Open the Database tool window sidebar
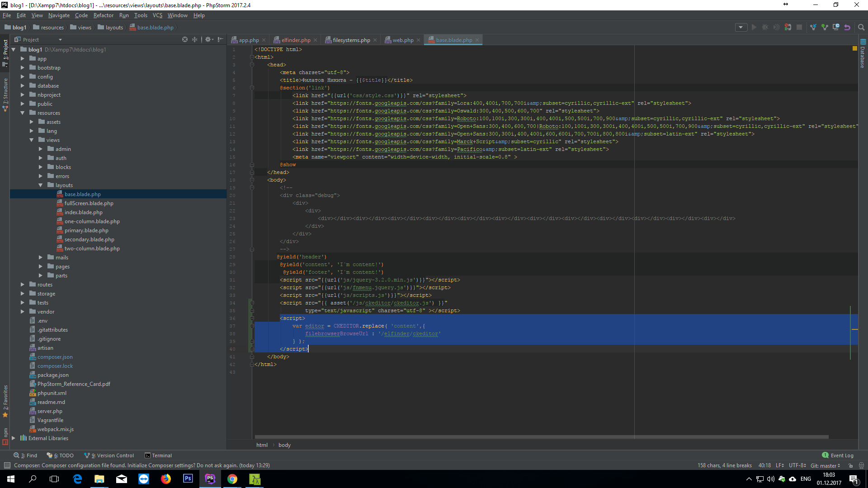This screenshot has width=868, height=488. click(863, 53)
